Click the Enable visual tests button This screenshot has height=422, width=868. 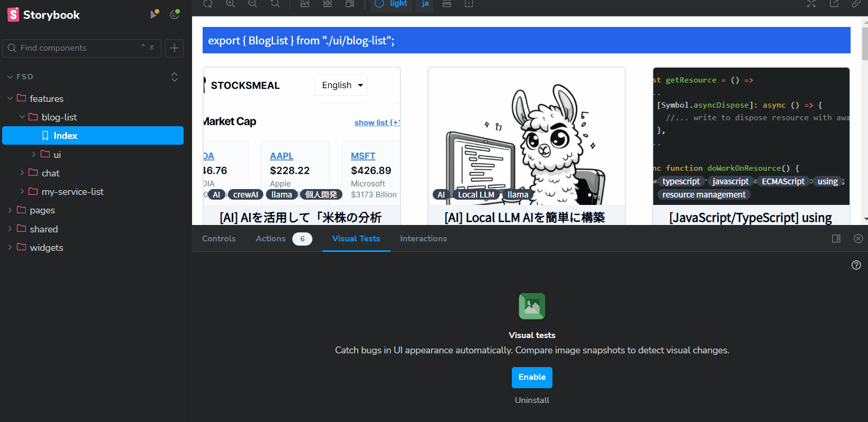532,378
